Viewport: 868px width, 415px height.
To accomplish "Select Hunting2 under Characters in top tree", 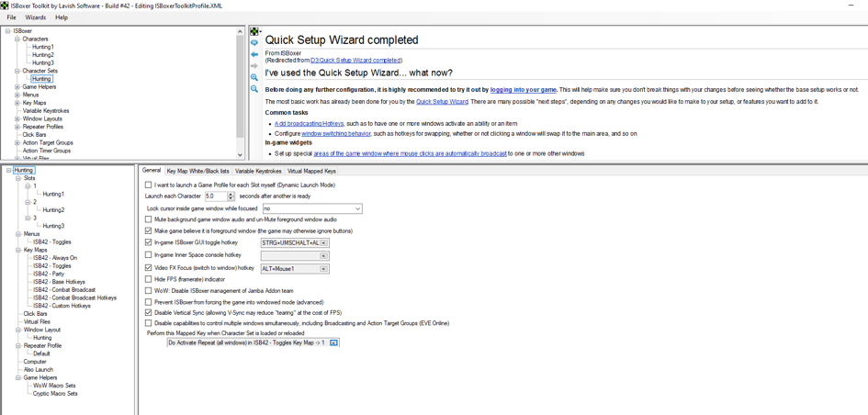I will (42, 55).
